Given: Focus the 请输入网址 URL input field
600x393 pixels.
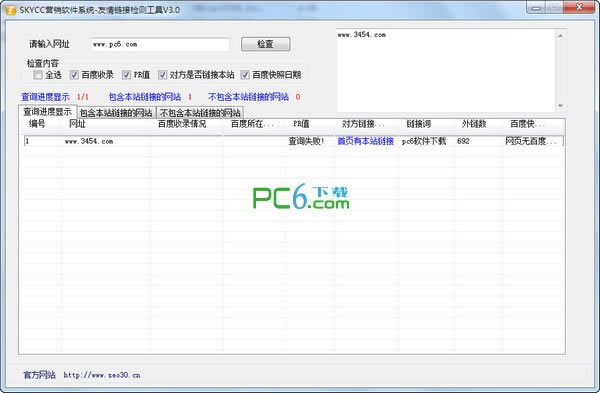Looking at the screenshot, I should click(160, 44).
